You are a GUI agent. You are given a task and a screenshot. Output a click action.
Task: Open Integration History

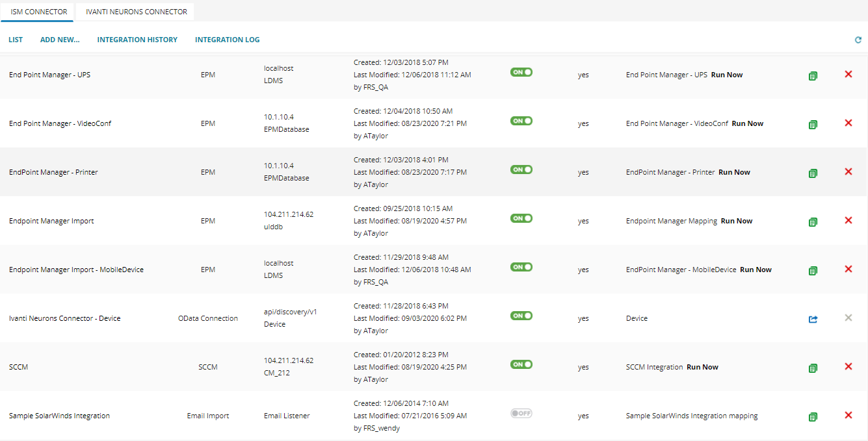(137, 40)
